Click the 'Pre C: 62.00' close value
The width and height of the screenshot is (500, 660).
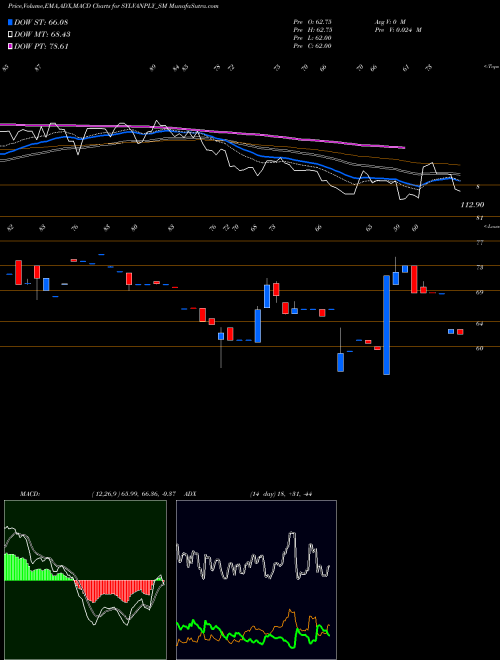[x=313, y=46]
